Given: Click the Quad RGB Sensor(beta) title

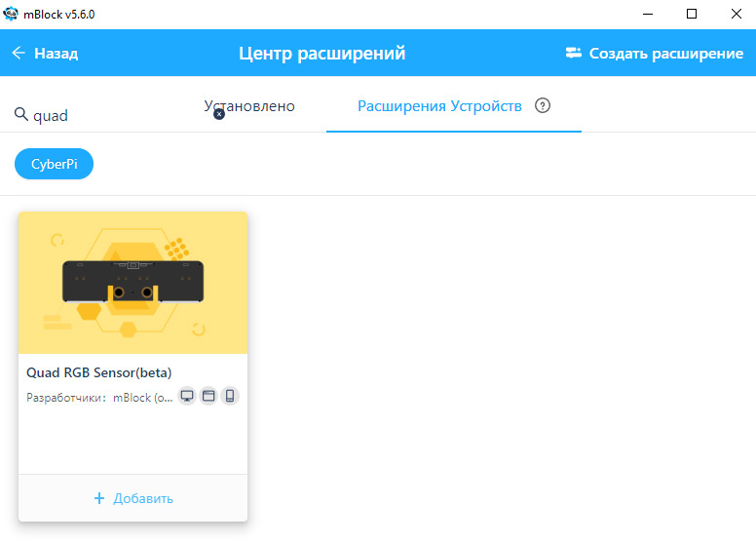Looking at the screenshot, I should coord(98,372).
